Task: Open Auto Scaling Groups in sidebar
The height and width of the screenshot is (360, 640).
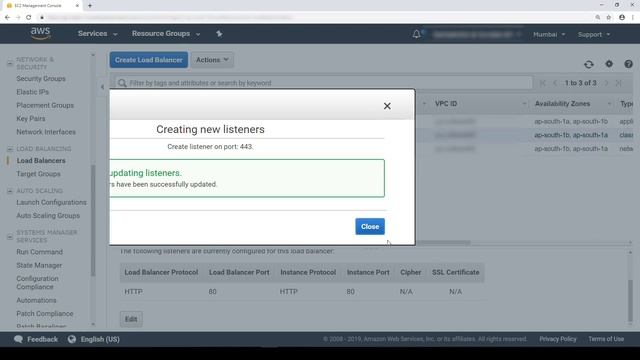Action: pyautogui.click(x=48, y=216)
